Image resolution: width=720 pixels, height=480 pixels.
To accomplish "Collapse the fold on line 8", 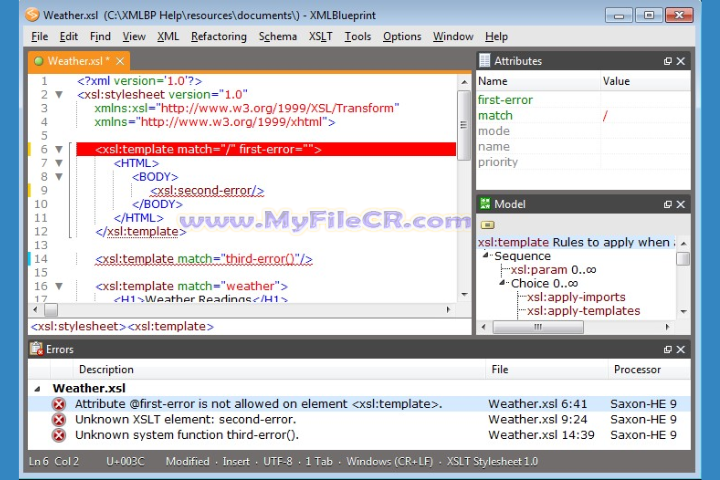I will point(59,176).
